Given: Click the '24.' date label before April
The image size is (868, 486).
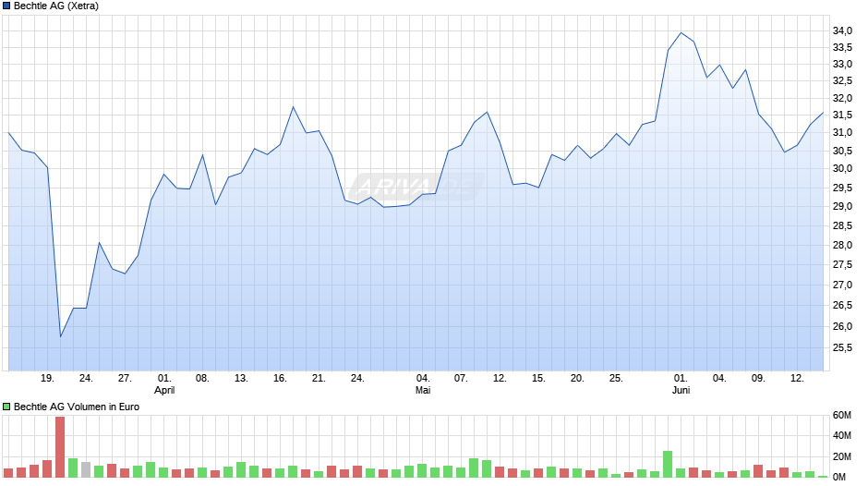Looking at the screenshot, I should click(86, 379).
